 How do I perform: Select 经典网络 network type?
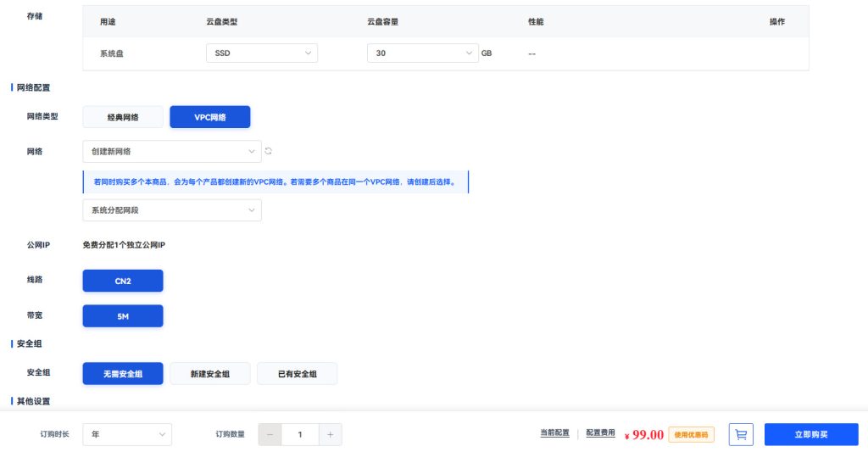click(123, 117)
